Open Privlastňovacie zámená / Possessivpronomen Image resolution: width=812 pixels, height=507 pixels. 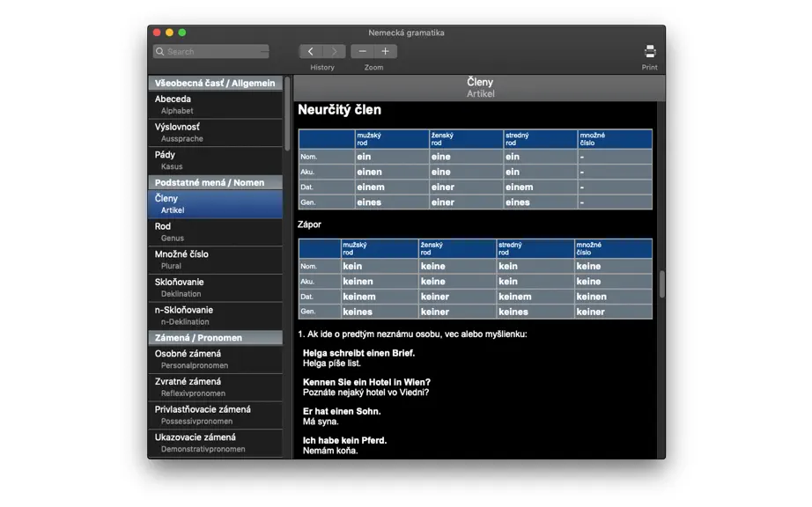coord(216,415)
